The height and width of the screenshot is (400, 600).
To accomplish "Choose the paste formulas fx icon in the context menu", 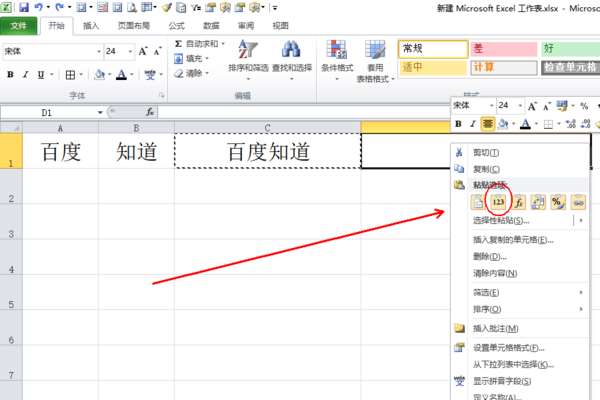I will (518, 202).
